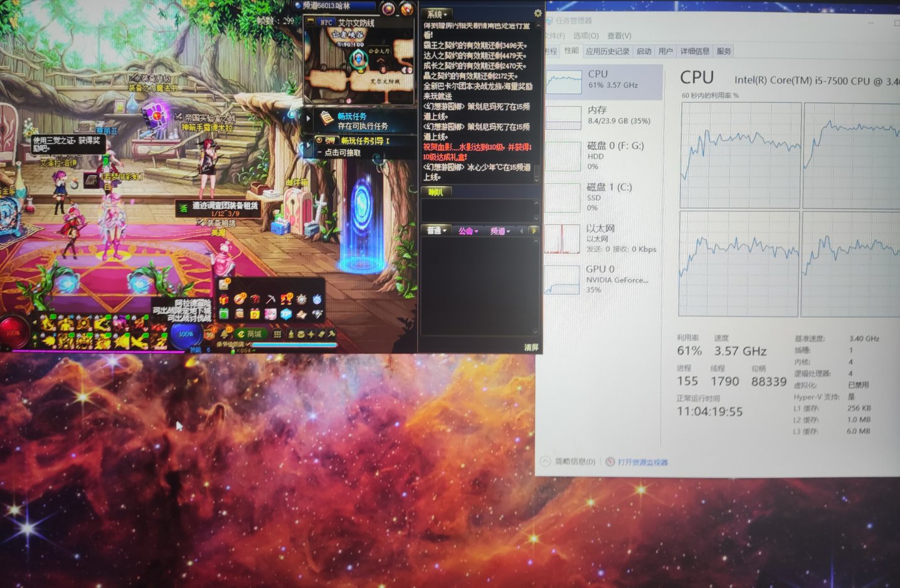Open Task Manager 选项(O) menu
This screenshot has width=900, height=588.
click(586, 36)
